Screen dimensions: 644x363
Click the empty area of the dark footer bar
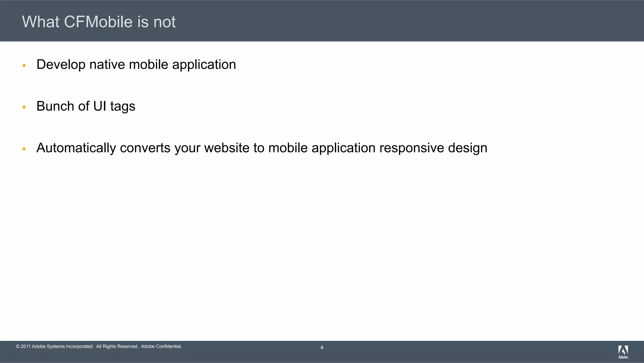472,352
